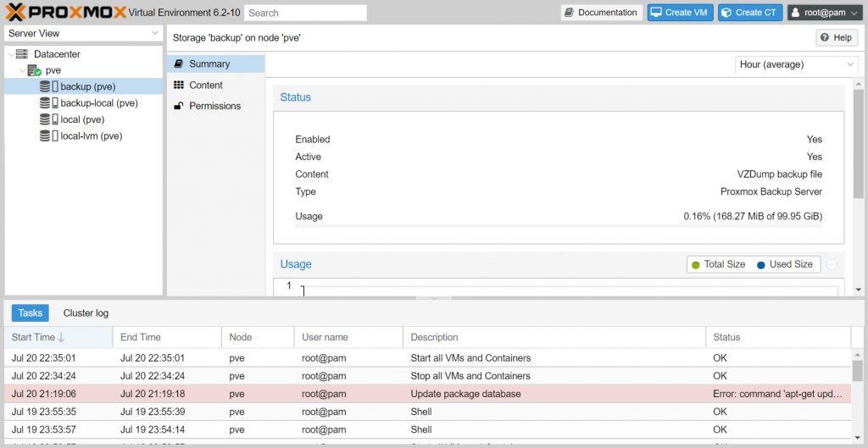Click the Help question mark icon
Viewport: 868px width, 448px height.
pyautogui.click(x=825, y=37)
